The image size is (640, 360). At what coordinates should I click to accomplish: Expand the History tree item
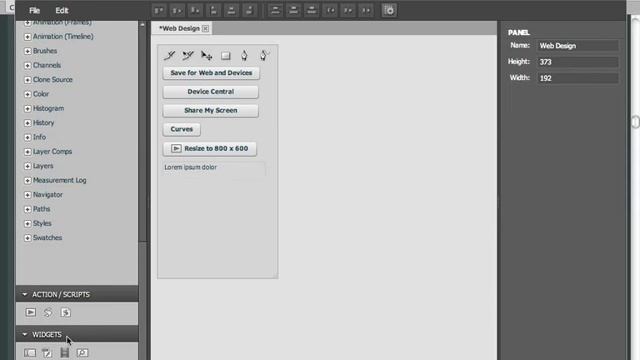[x=27, y=123]
